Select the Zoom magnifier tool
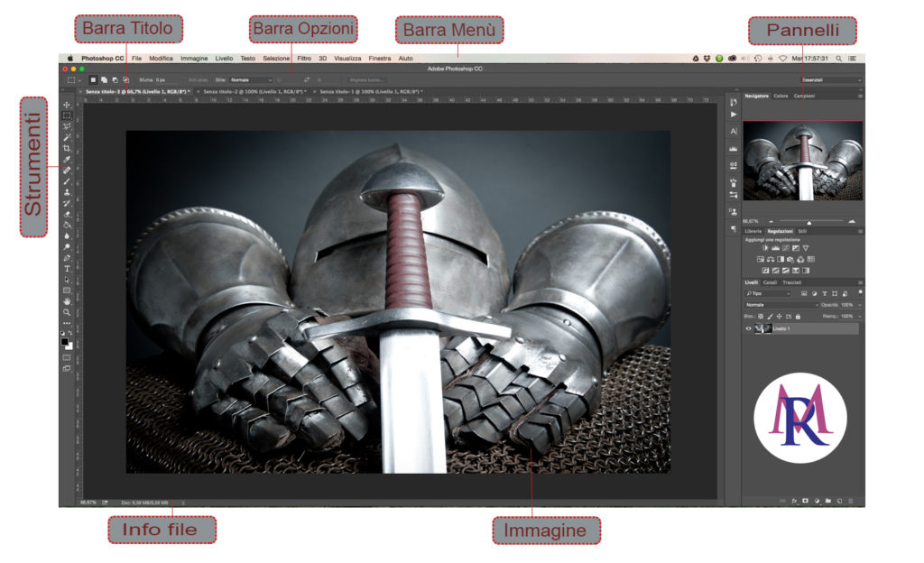 tap(67, 312)
